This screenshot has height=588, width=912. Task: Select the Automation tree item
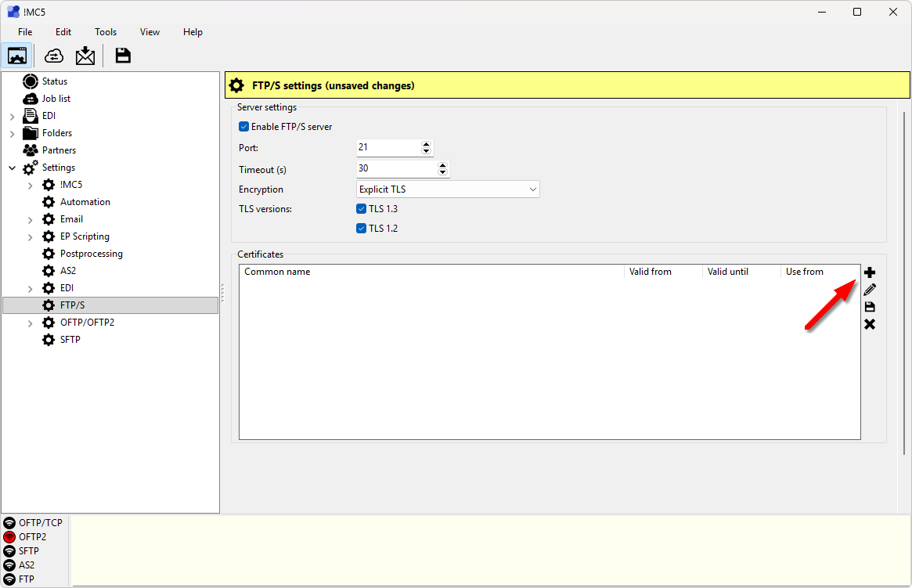pos(85,202)
